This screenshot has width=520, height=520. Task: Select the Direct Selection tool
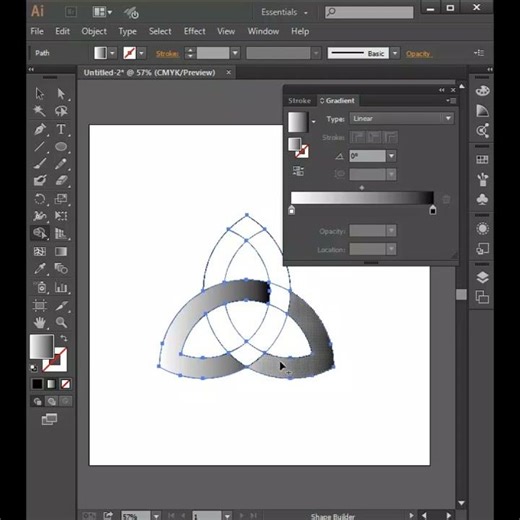click(x=61, y=94)
